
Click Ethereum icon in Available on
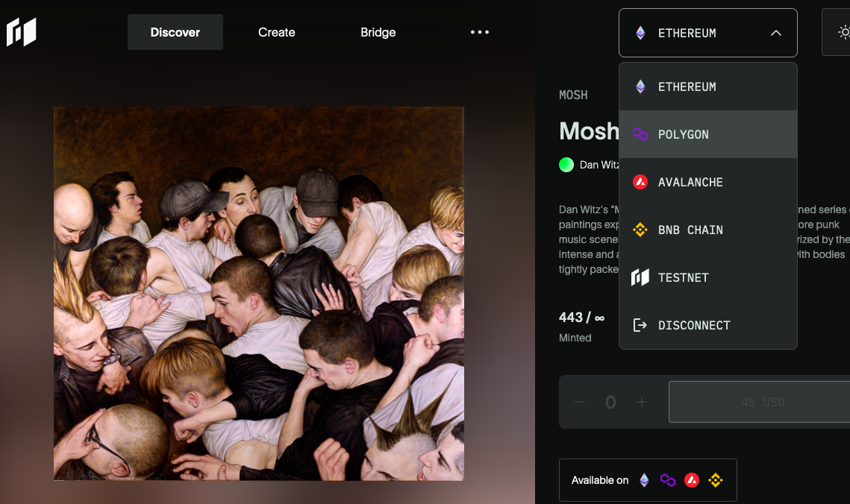(644, 480)
